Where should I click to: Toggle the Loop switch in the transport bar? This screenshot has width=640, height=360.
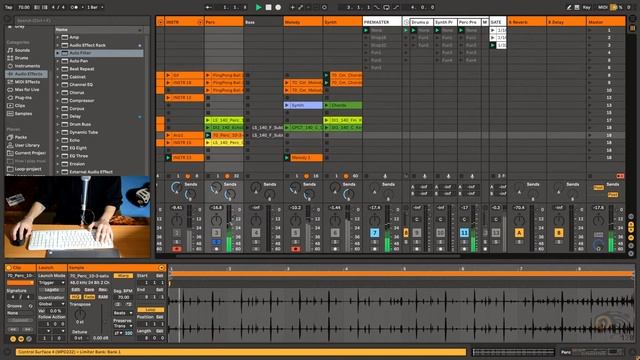(386, 7)
